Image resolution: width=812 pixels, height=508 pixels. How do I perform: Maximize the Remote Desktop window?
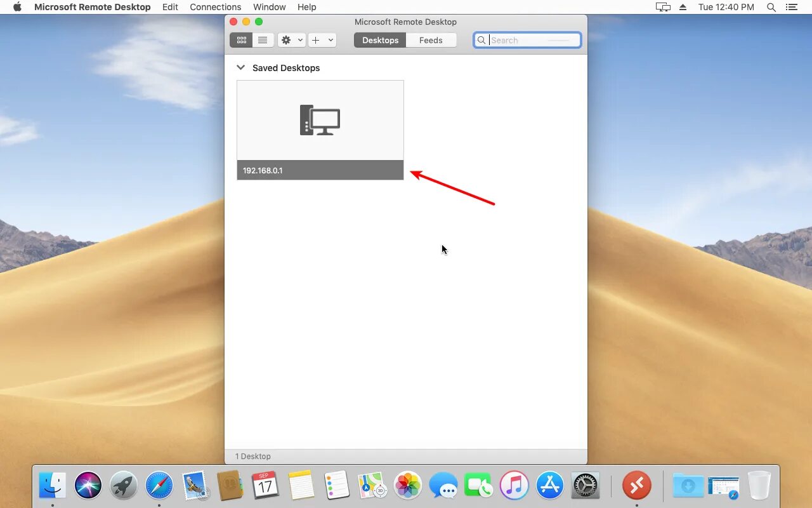point(259,22)
